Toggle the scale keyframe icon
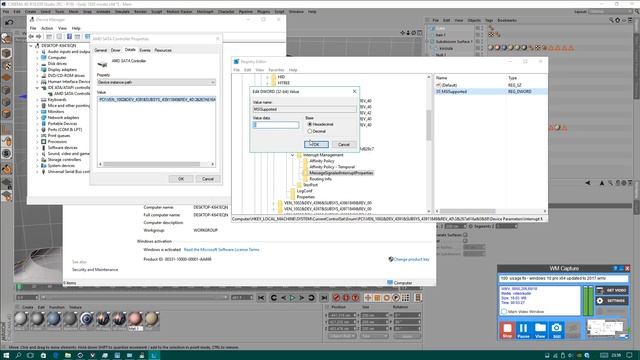 coord(377,298)
